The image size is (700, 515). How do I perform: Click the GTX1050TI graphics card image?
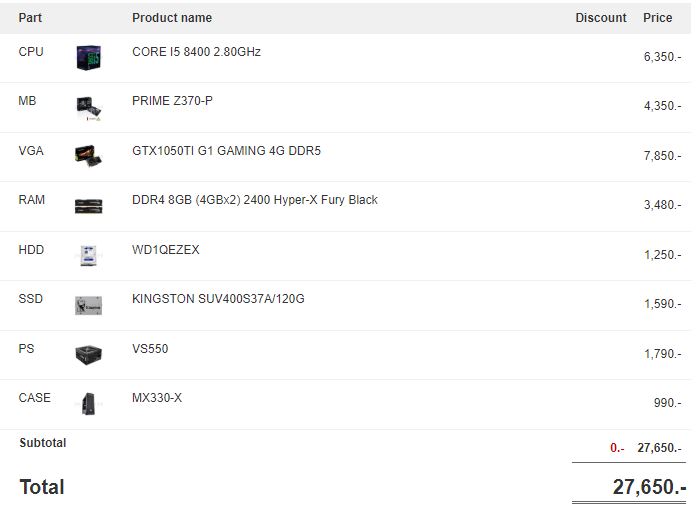tap(88, 156)
